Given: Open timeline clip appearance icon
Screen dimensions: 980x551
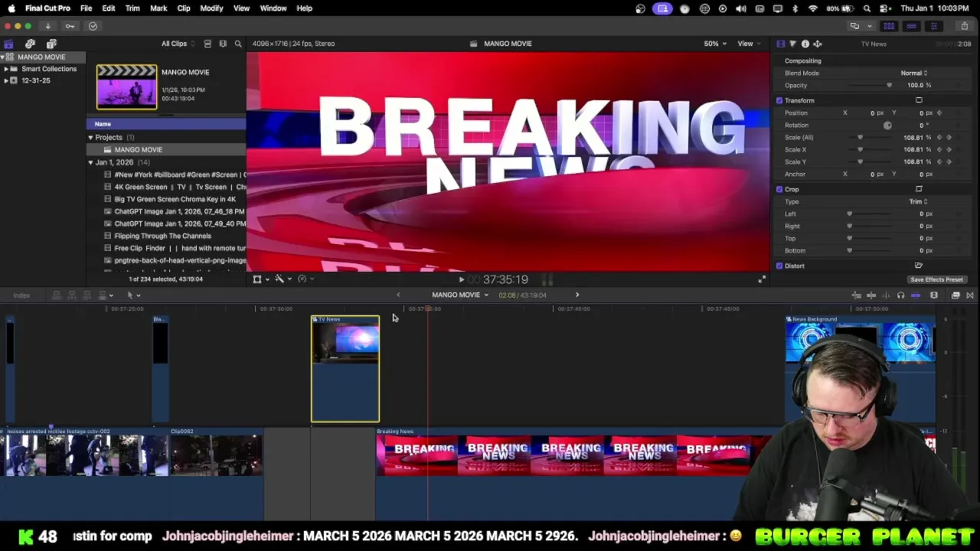Looking at the screenshot, I should (933, 295).
